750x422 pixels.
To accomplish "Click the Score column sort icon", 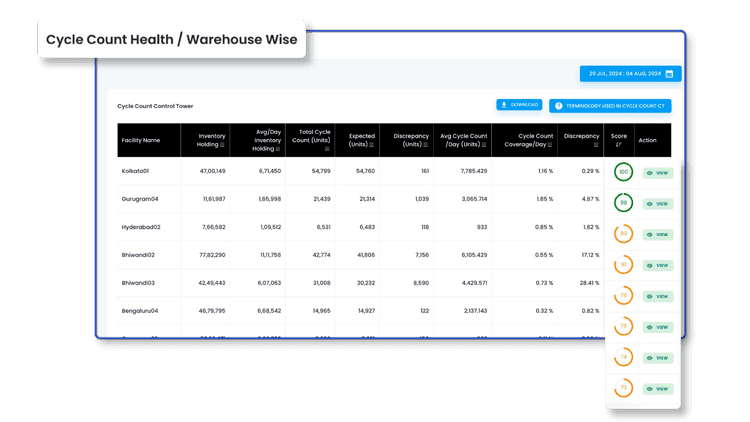I will coord(618,146).
